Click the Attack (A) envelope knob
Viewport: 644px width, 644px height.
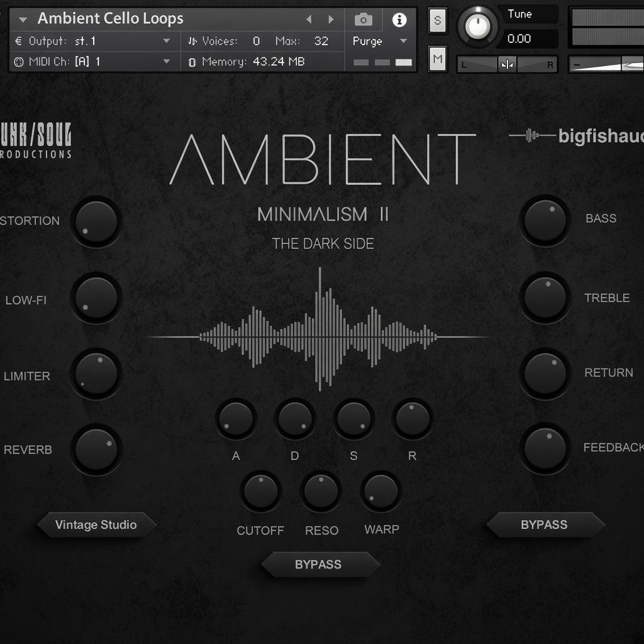pyautogui.click(x=236, y=419)
